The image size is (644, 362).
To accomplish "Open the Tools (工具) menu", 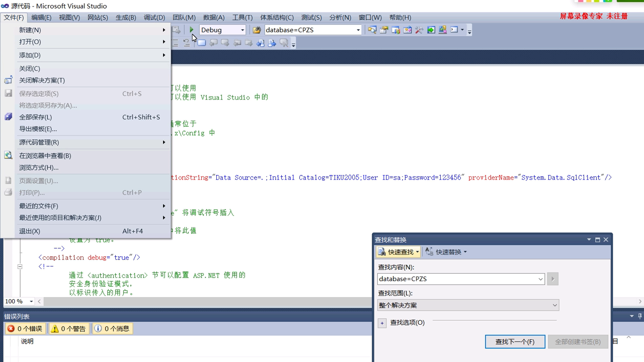I will pos(243,17).
